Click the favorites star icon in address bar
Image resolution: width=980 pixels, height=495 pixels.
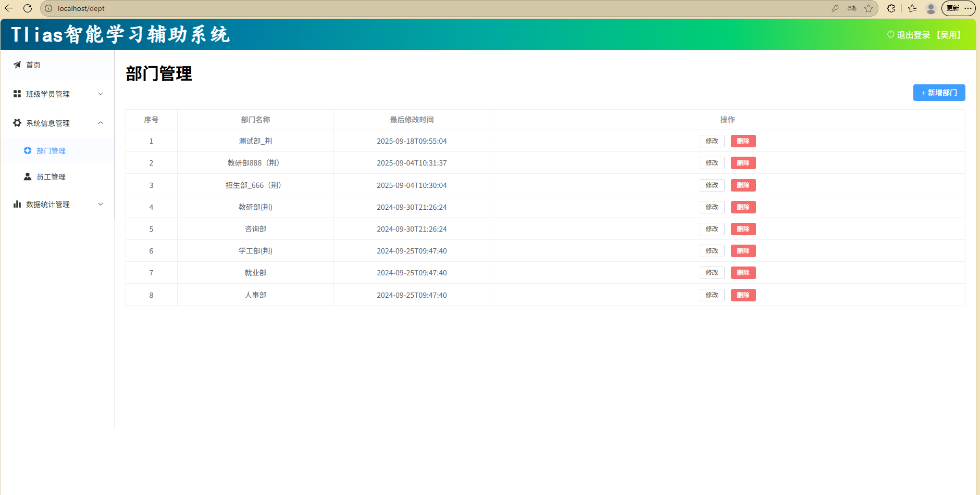coord(869,8)
